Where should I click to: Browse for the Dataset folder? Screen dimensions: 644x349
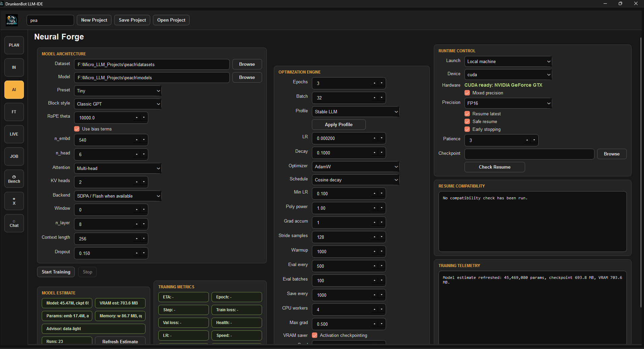247,64
